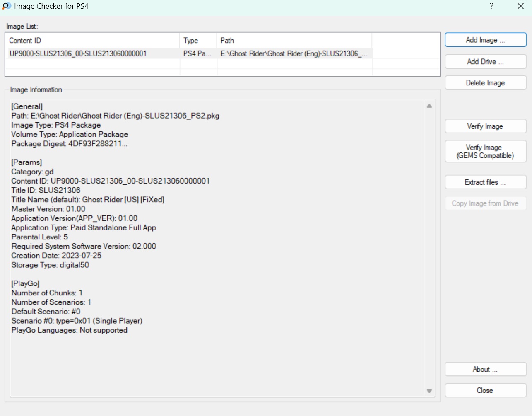This screenshot has height=416, width=532.
Task: Start verification with the Verify Image button
Action: click(486, 126)
